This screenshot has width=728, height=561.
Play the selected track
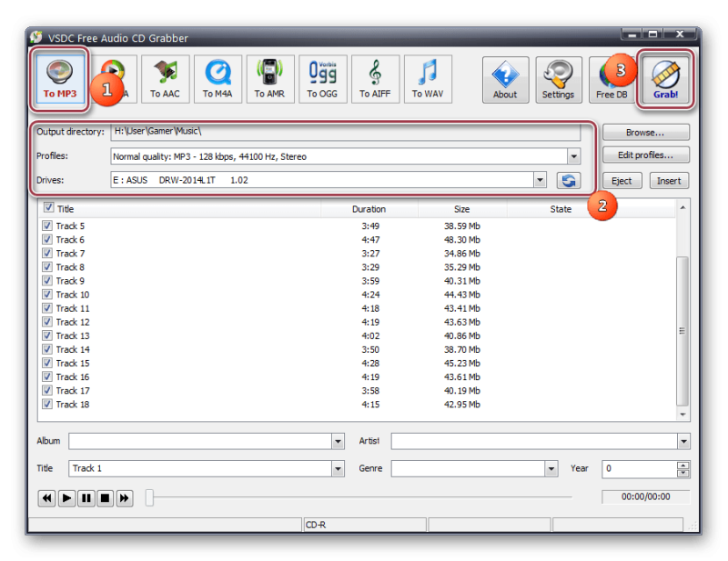coord(66,498)
